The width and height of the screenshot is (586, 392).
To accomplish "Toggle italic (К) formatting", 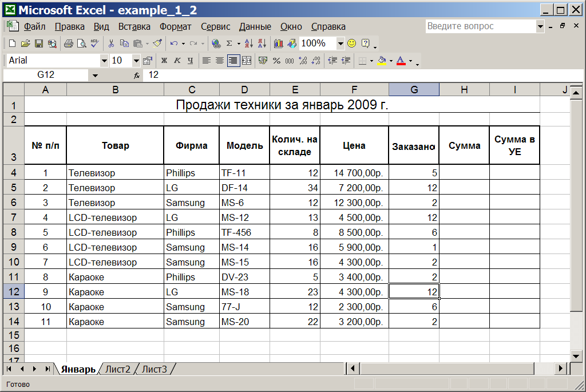I will click(177, 61).
